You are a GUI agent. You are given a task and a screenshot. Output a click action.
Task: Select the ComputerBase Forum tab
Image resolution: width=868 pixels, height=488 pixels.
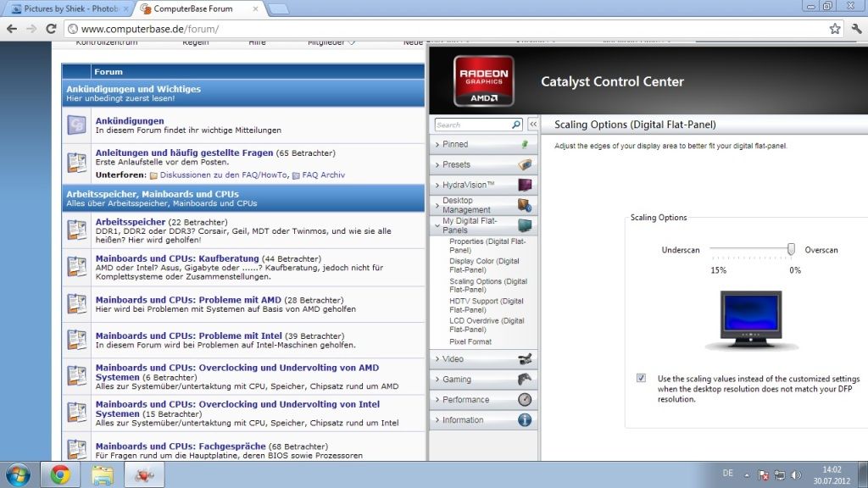tap(193, 8)
